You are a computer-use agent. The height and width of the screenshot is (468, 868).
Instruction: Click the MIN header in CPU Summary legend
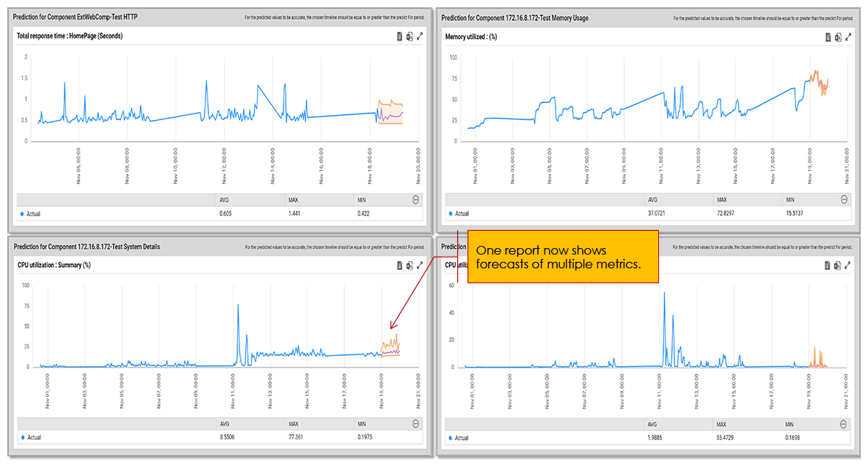tap(362, 424)
